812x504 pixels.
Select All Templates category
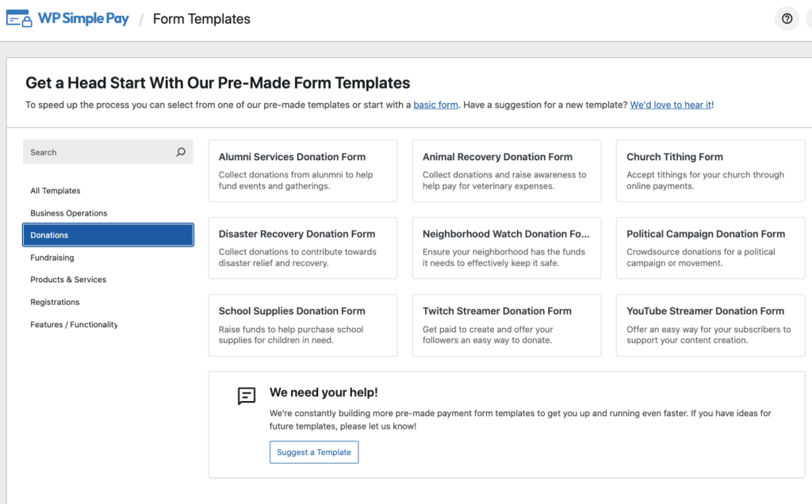[56, 191]
